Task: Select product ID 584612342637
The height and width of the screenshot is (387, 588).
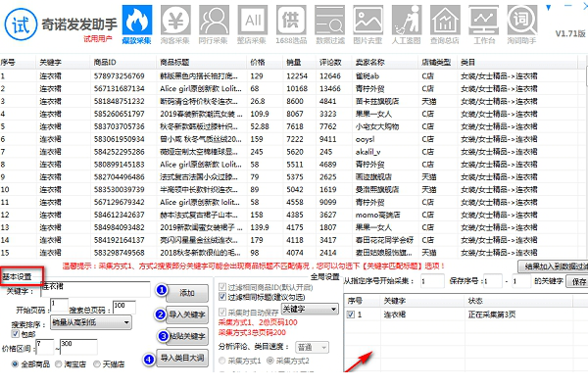Action: (x=120, y=215)
